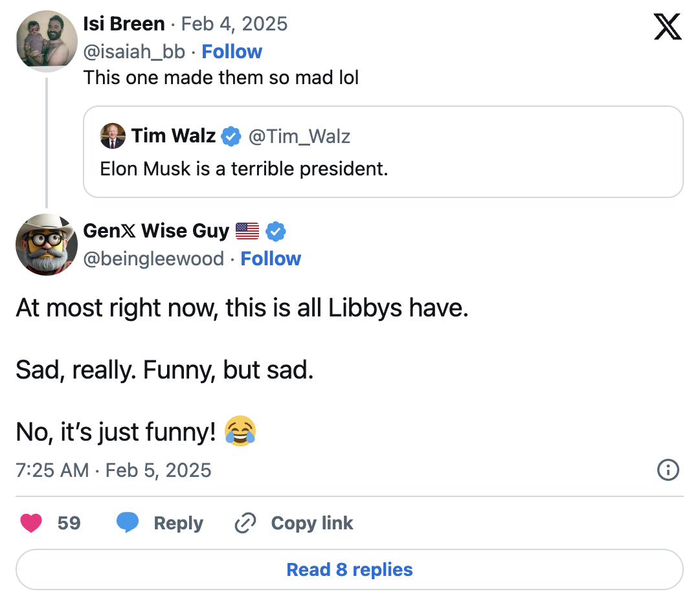Image resolution: width=700 pixels, height=607 pixels.
Task: Click Tim Walz's small avatar
Action: coord(113,136)
